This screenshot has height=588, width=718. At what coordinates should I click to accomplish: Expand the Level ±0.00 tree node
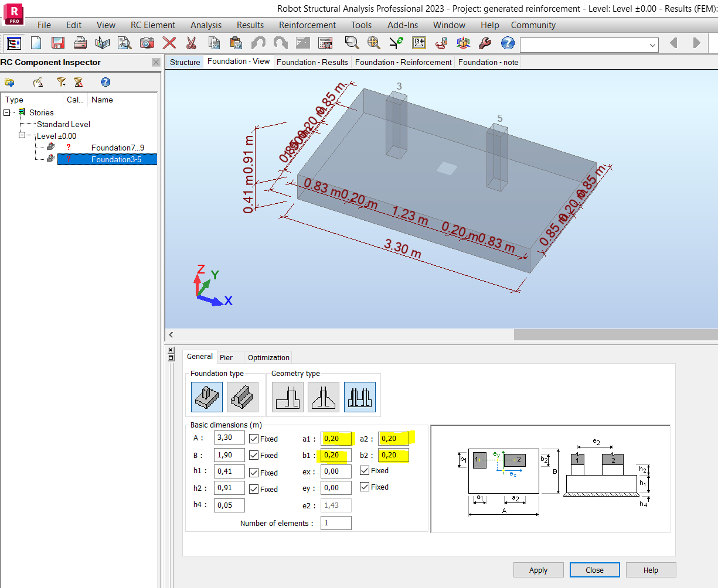(x=22, y=135)
